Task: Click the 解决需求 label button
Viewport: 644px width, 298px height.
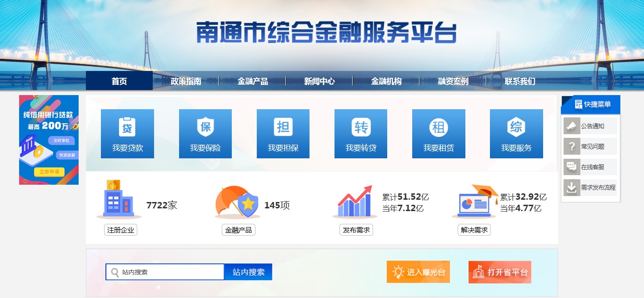Action: tap(474, 230)
